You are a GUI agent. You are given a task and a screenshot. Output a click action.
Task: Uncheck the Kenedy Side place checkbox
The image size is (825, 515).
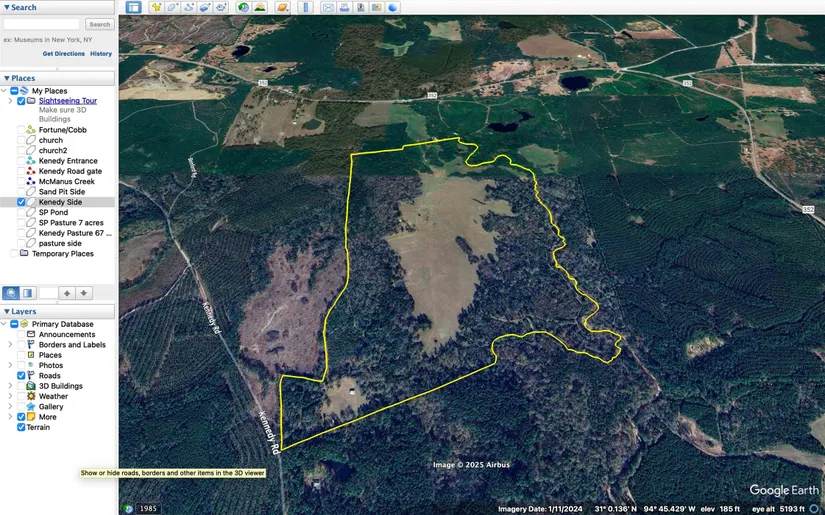tap(21, 202)
